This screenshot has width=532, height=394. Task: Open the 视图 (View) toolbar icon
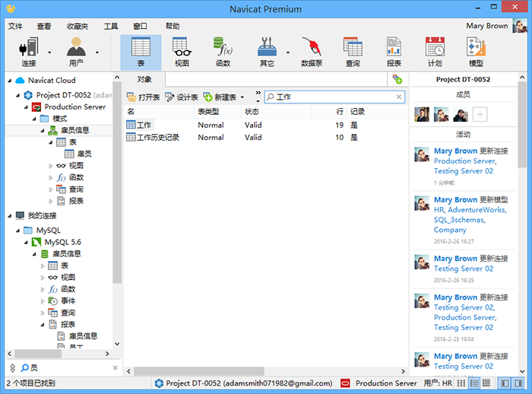tap(182, 52)
